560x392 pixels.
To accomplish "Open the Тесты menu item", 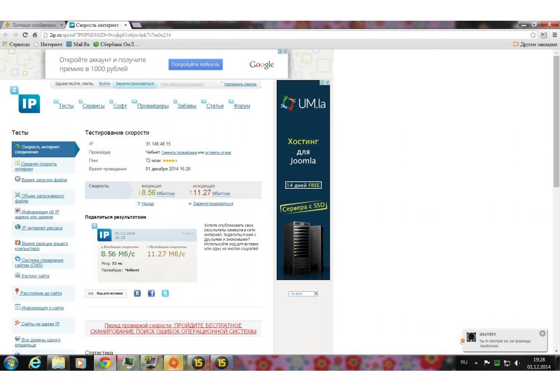I will [66, 106].
